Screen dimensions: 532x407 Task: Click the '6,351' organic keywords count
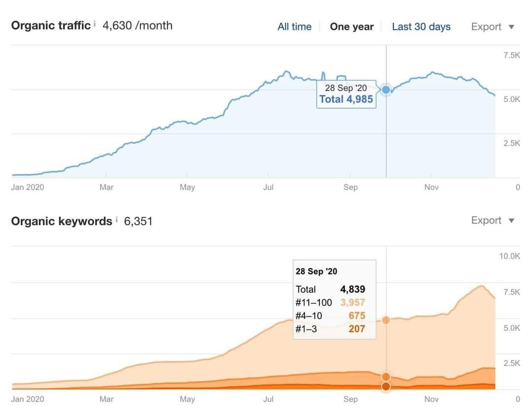(x=138, y=221)
